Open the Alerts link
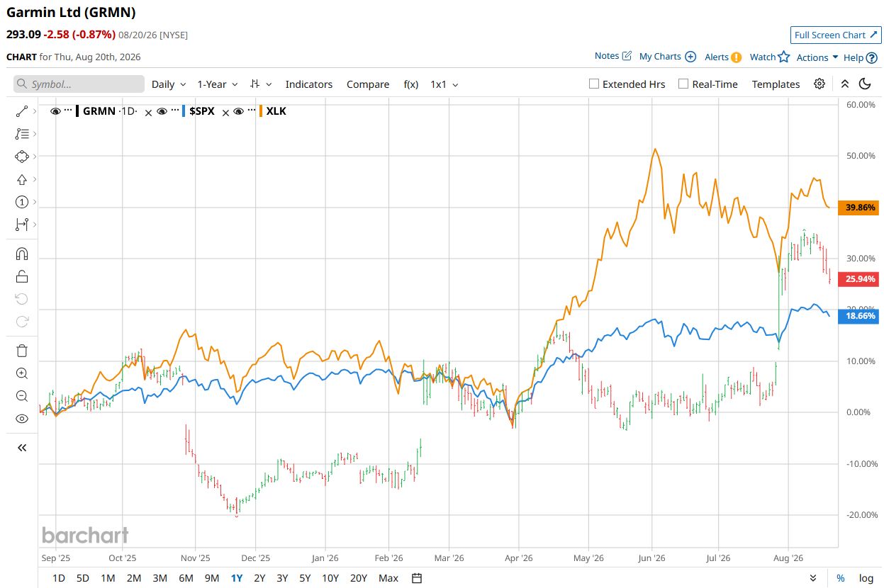 tap(723, 57)
